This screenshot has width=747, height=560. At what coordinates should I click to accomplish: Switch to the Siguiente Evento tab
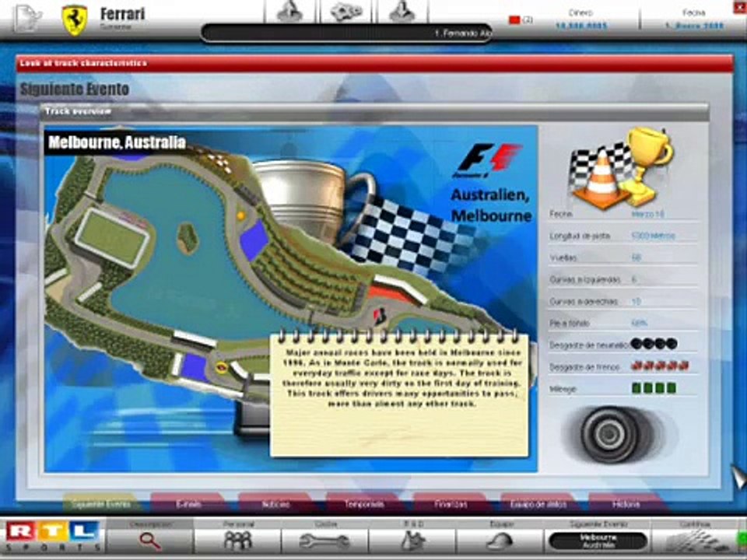point(100,504)
